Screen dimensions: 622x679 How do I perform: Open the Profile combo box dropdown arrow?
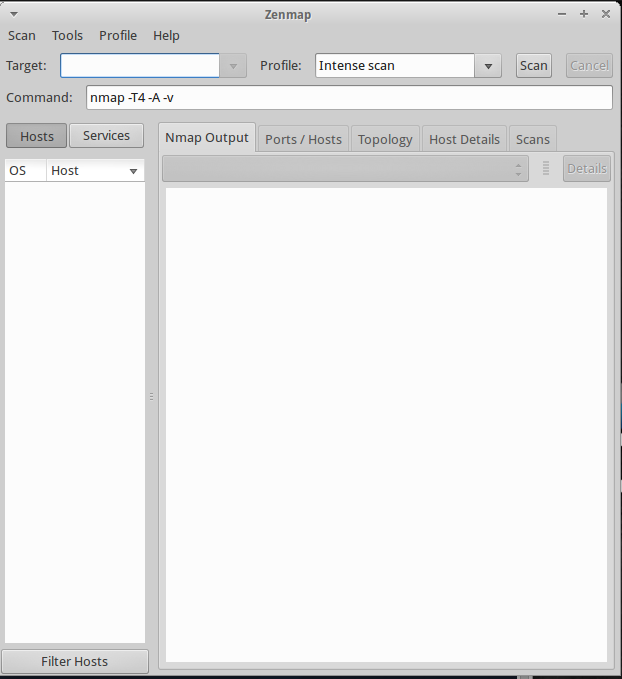[x=488, y=66]
